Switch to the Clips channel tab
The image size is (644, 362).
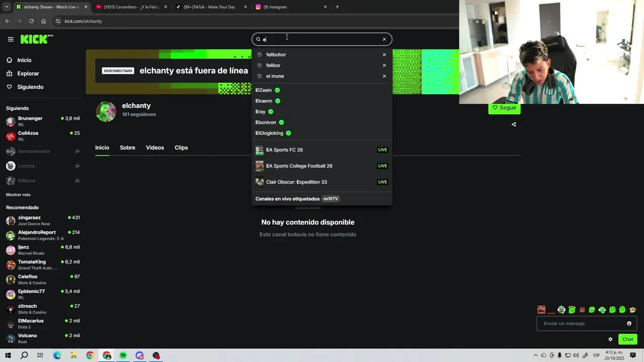click(x=181, y=148)
